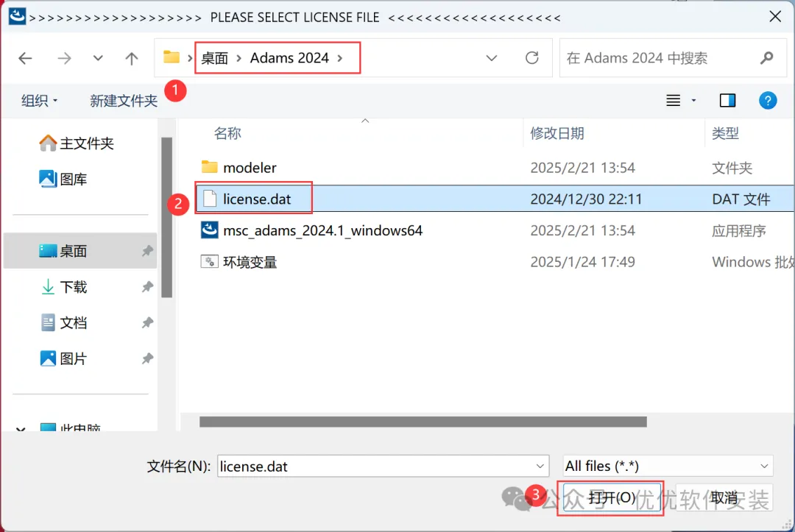Image resolution: width=795 pixels, height=532 pixels.
Task: Click 新建文件夹 in the toolbar
Action: (124, 100)
